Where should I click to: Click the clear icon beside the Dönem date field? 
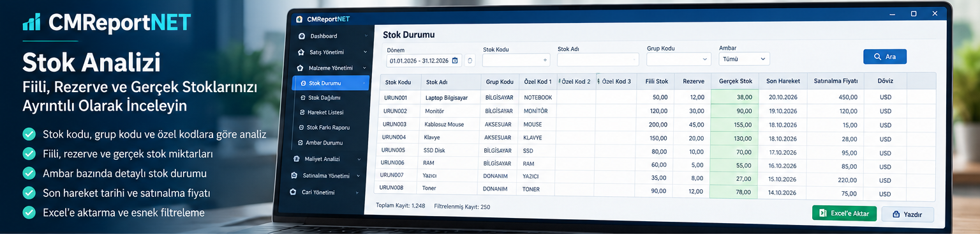pos(470,60)
